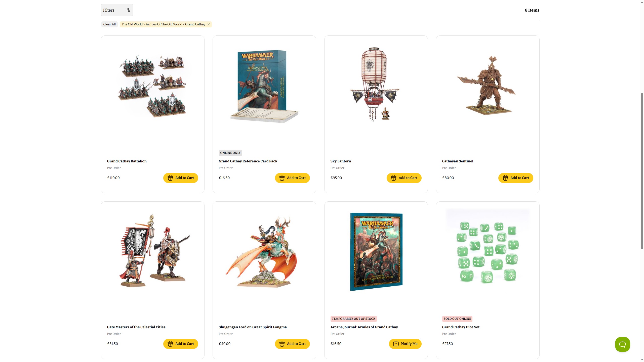This screenshot has height=362, width=644.
Task: Open Grand Cathay Dice Set product title
Action: point(461,327)
